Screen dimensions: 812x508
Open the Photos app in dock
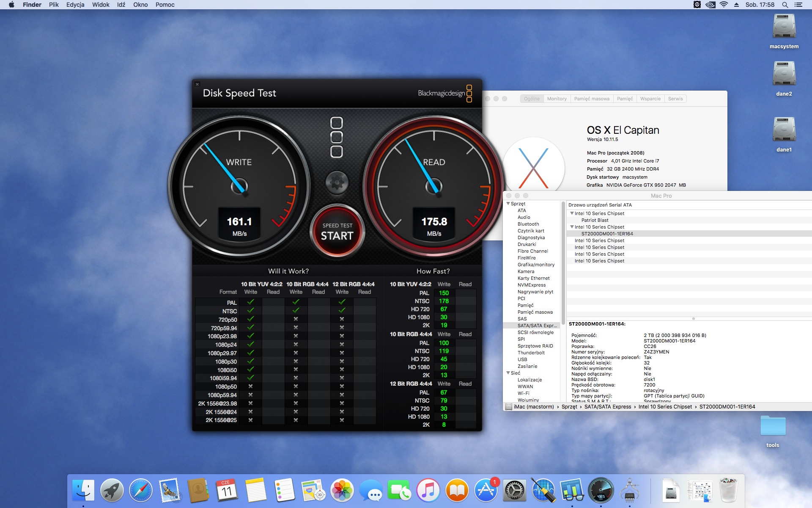coord(342,491)
